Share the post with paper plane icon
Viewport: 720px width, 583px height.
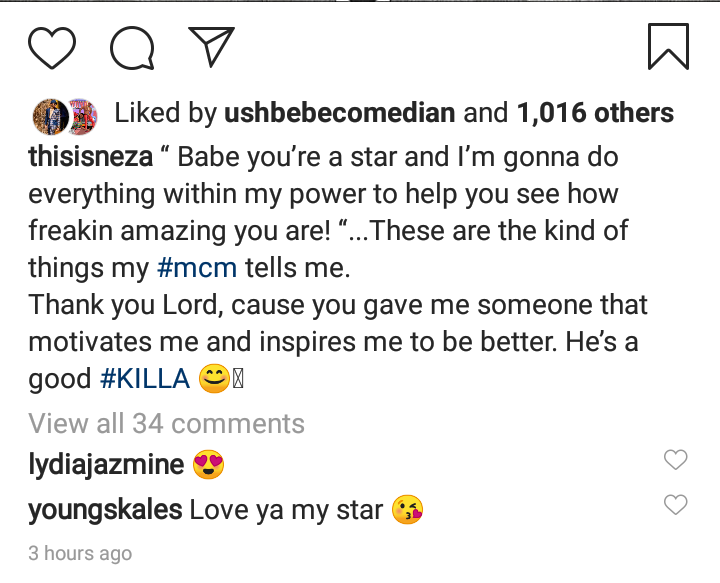211,47
